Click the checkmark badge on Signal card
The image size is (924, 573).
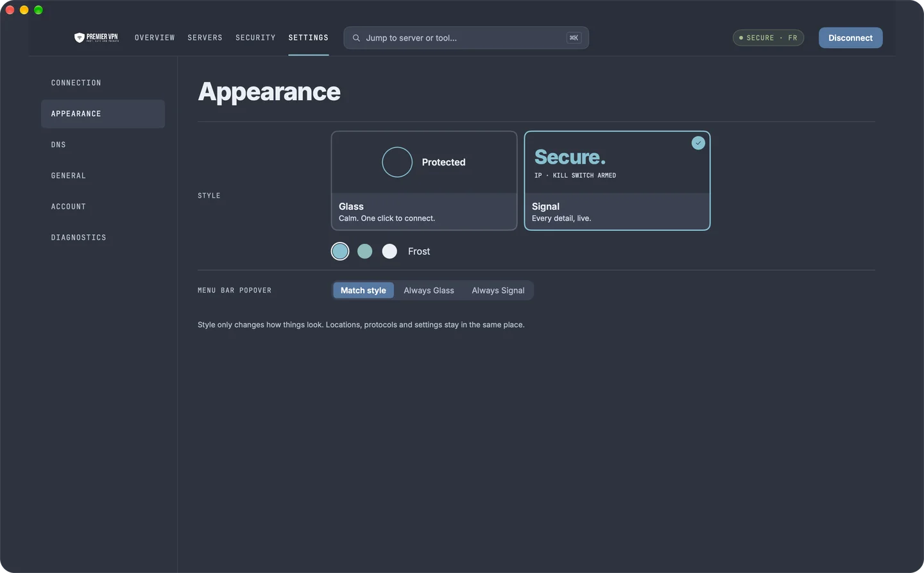(x=698, y=143)
